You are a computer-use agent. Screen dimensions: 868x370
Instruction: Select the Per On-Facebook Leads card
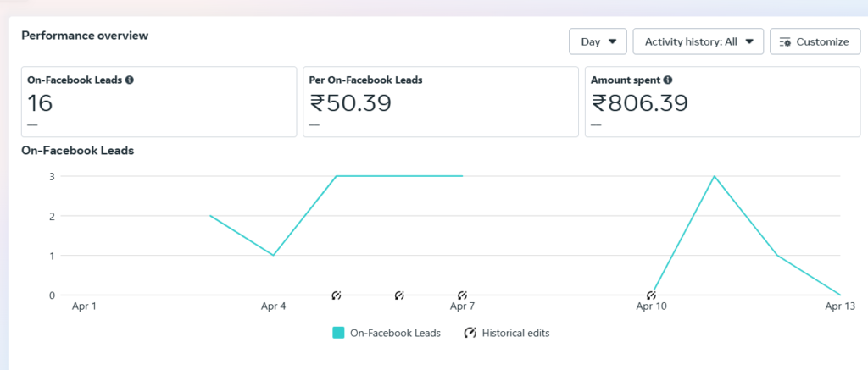pos(441,102)
